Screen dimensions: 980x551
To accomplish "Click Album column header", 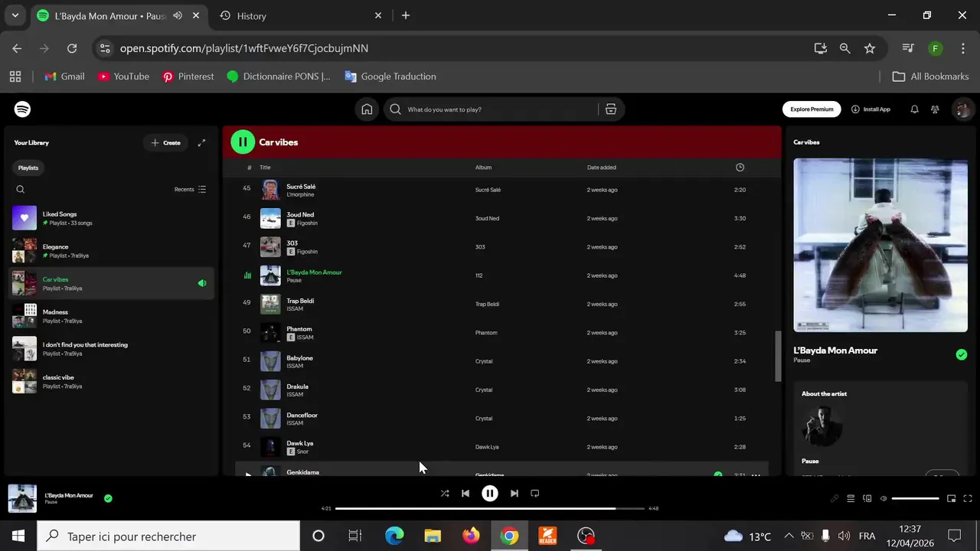I will (483, 168).
